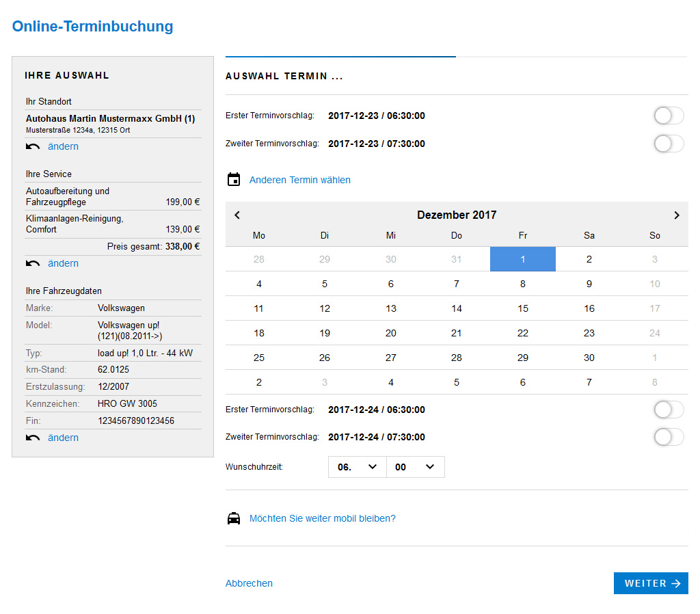
Task: Enable toggle for 2017-12-23 / 07:30:00 appointment
Action: [668, 144]
